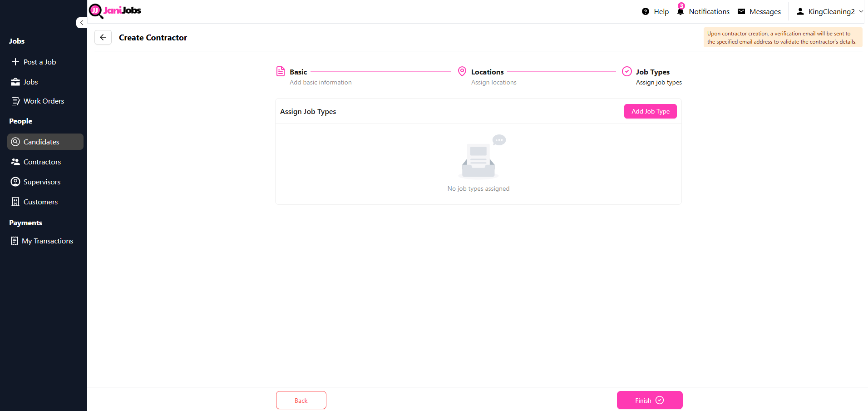Click the 'Assign locations' subtitle
This screenshot has height=411, width=868.
point(494,82)
